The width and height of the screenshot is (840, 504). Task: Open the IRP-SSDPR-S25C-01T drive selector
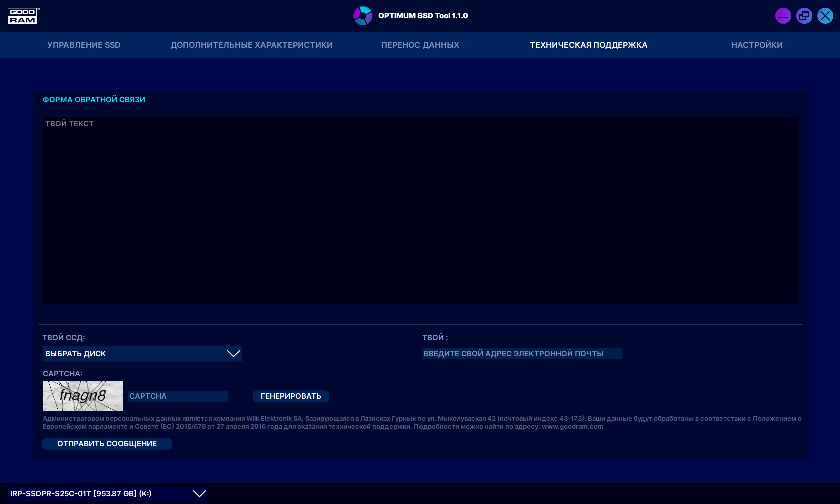tap(100, 494)
